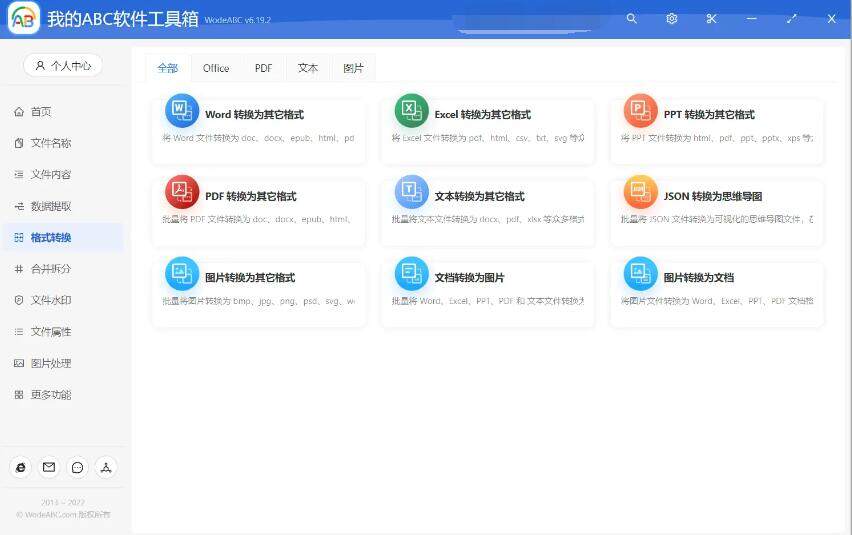Viewport: 852px width, 535px height.
Task: Open '文档转换为图片' title
Action: pyautogui.click(x=469, y=278)
